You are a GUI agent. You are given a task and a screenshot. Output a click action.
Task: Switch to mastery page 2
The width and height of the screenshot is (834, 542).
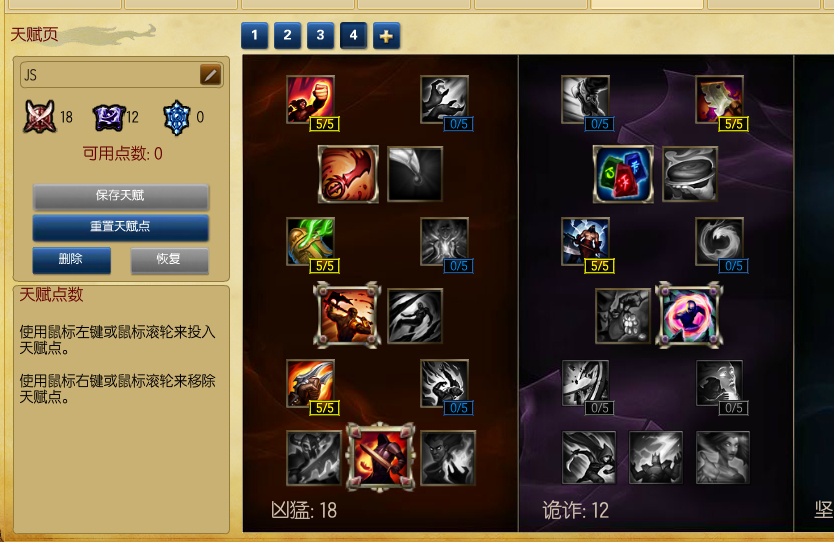[x=287, y=36]
